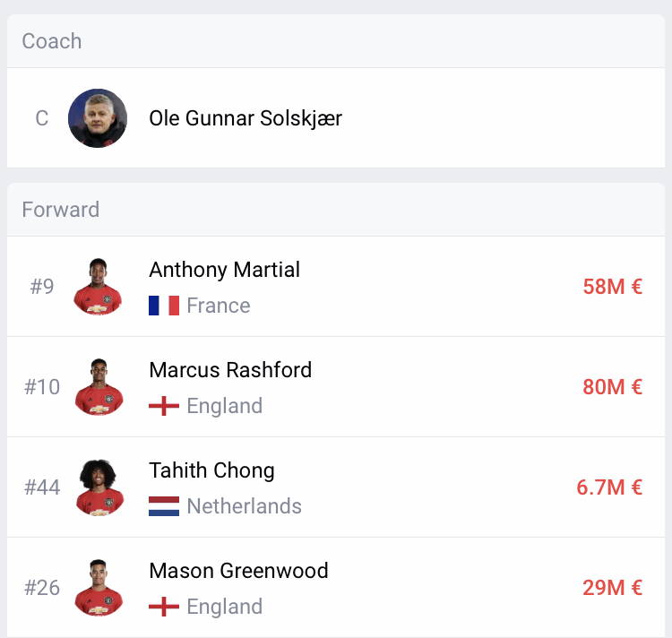This screenshot has height=638, width=672.
Task: Select the Marcus Rashford name
Action: click(230, 370)
